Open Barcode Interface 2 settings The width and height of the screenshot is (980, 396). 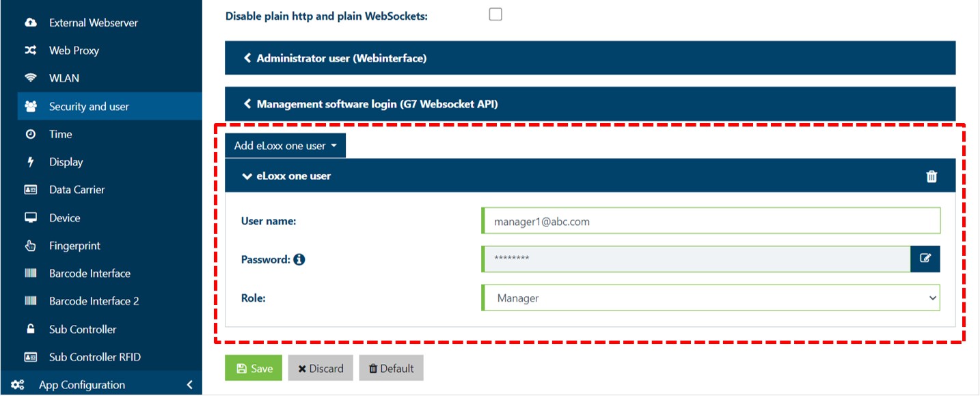94,301
